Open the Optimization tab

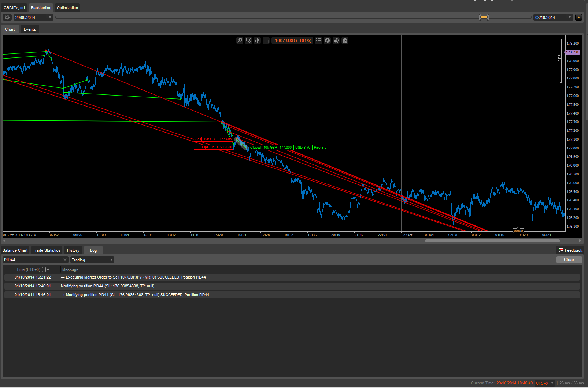67,8
